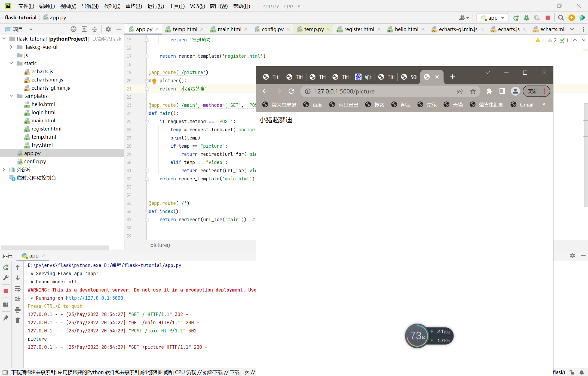Select the temp.html tab in editor
588x376 pixels.
point(179,29)
